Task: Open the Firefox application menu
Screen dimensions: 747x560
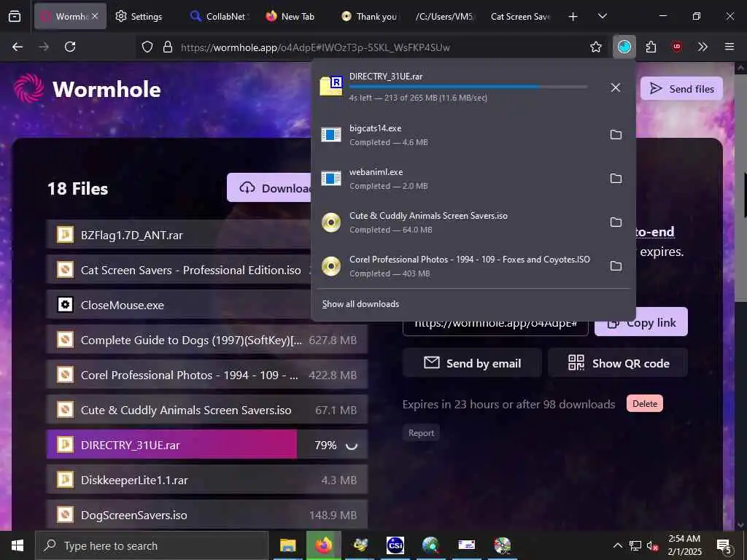Action: point(729,47)
